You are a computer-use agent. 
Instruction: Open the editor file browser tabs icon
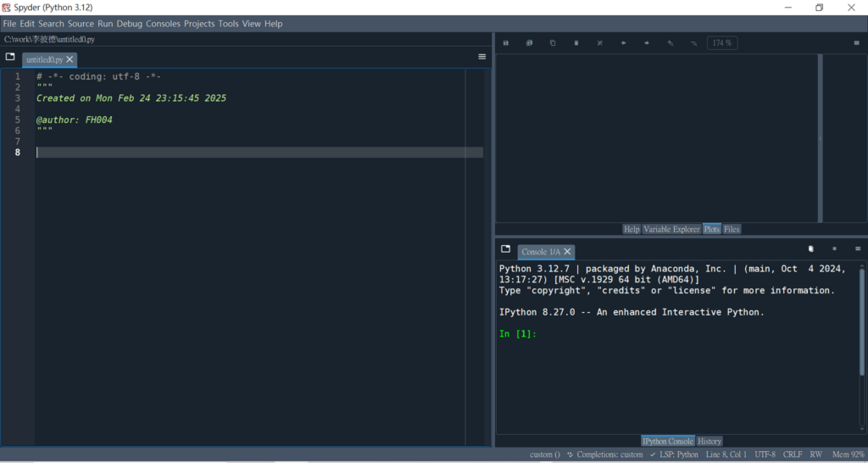click(x=10, y=57)
